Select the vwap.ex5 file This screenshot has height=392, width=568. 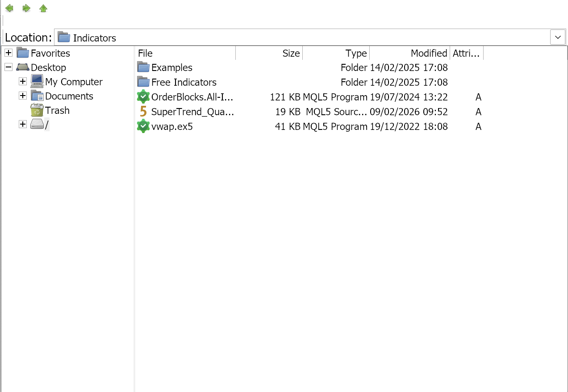coord(172,127)
